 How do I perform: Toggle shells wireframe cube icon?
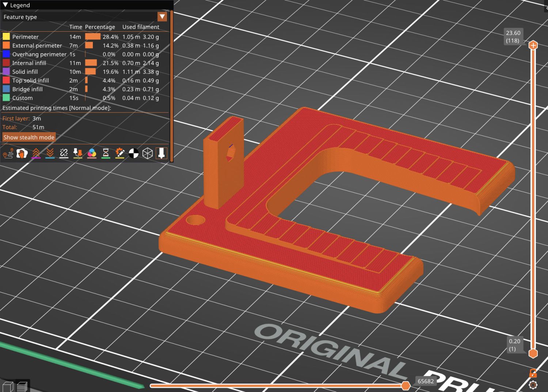coord(148,153)
